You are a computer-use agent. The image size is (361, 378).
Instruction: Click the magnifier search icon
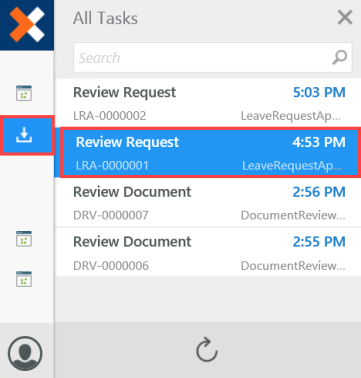(x=339, y=58)
